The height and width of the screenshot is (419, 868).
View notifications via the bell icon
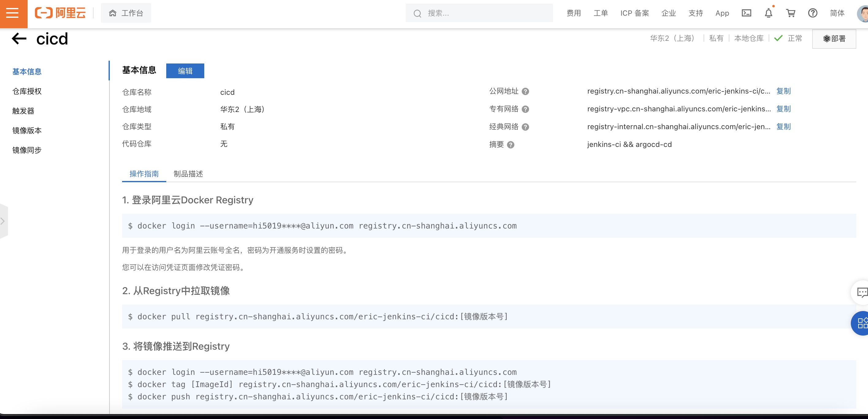click(768, 13)
